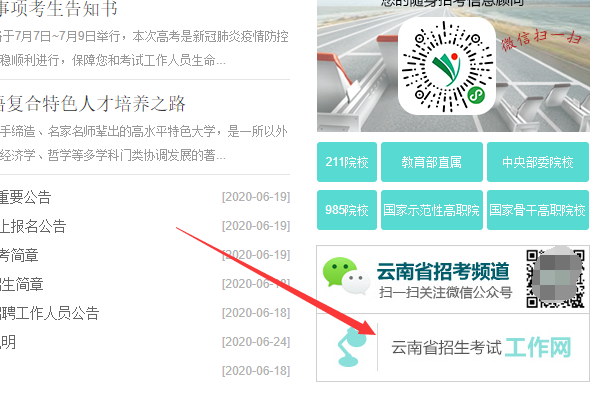Open the 考生告知书 headline at top
Image resolution: width=598 pixels, height=402 pixels.
(x=58, y=8)
